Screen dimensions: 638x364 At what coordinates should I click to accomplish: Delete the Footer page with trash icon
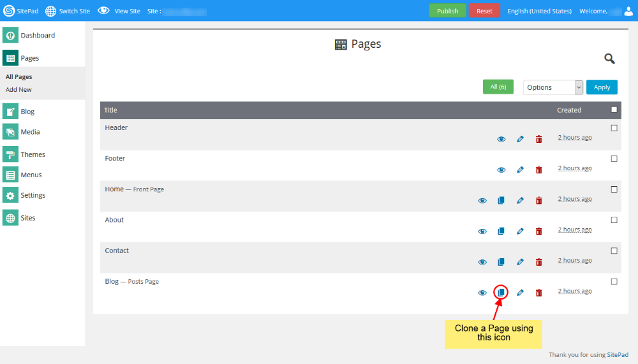click(x=538, y=170)
